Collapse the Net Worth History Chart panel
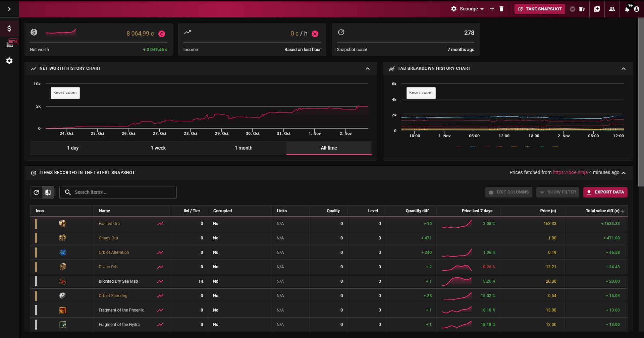The width and height of the screenshot is (644, 338). pyautogui.click(x=368, y=69)
